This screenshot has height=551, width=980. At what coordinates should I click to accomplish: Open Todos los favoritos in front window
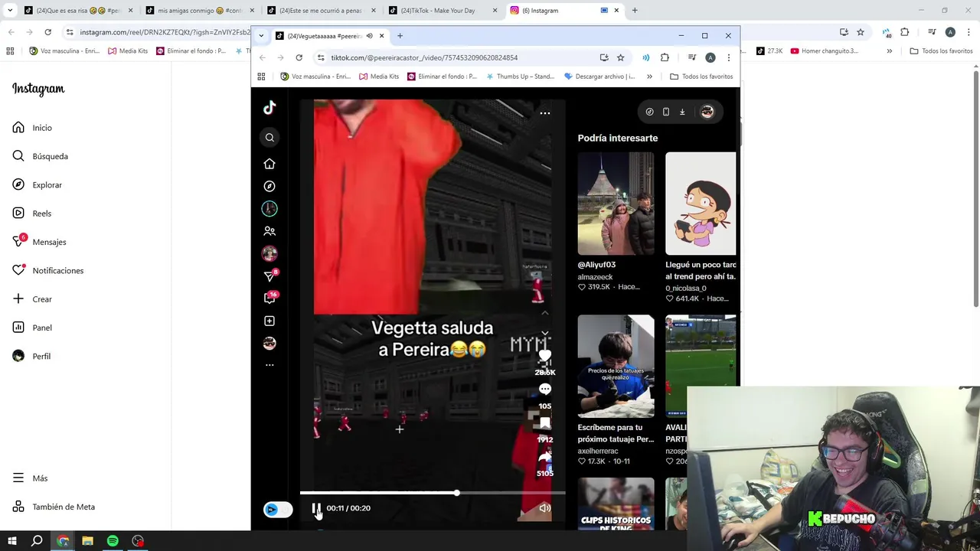[701, 77]
